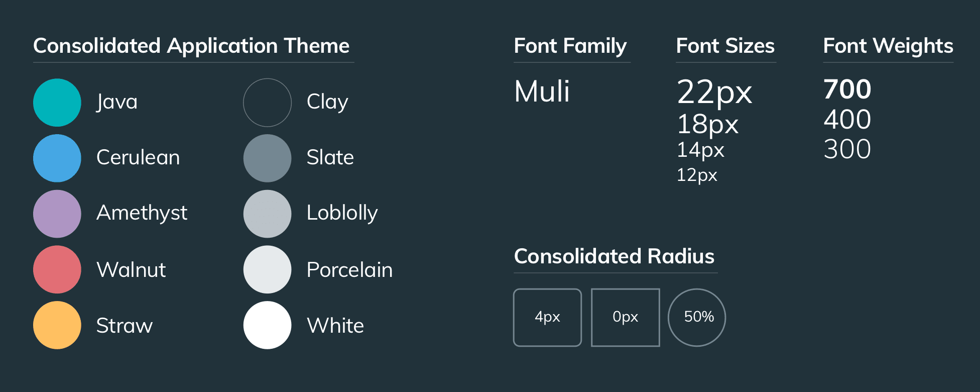Select the 300 light font weight

847,149
